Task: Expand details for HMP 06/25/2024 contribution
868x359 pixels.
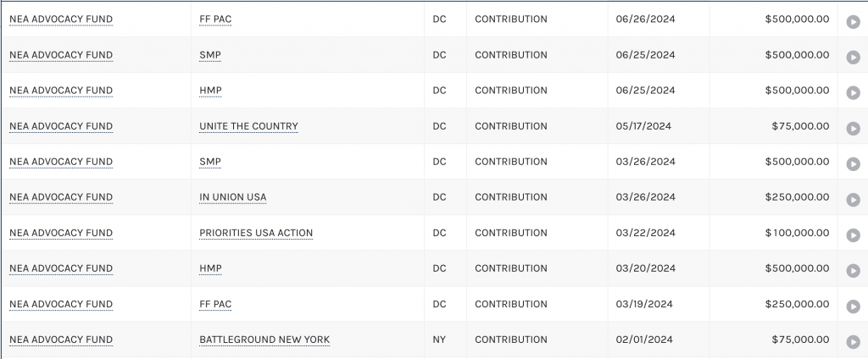Action: pos(853,92)
